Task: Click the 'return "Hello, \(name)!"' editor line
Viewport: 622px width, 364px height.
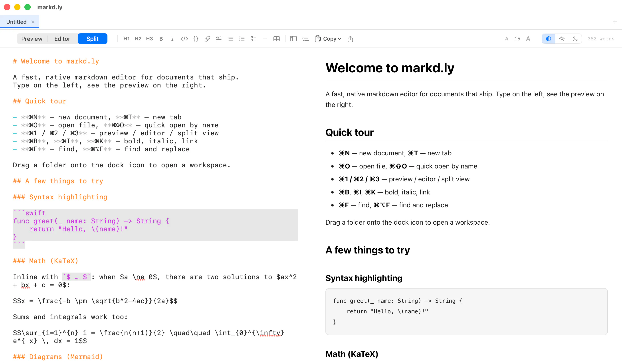Action: [x=79, y=229]
